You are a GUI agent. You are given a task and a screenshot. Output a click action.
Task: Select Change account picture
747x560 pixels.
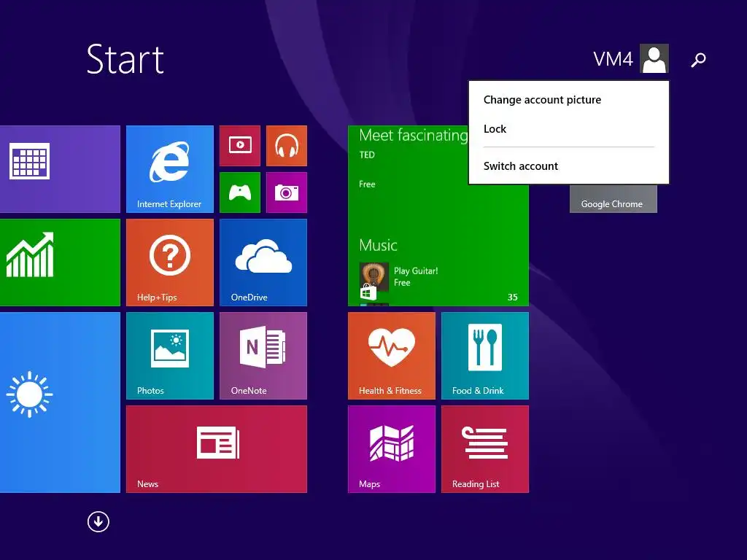569,99
